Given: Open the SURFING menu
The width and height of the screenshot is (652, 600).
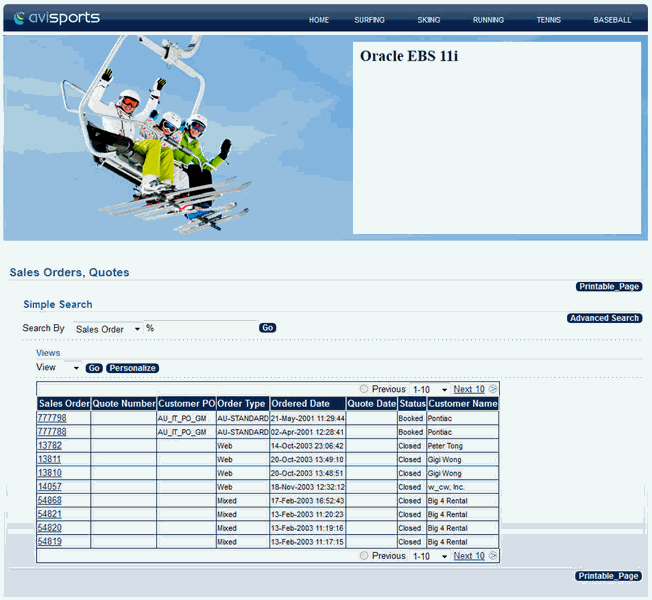Looking at the screenshot, I should (369, 20).
